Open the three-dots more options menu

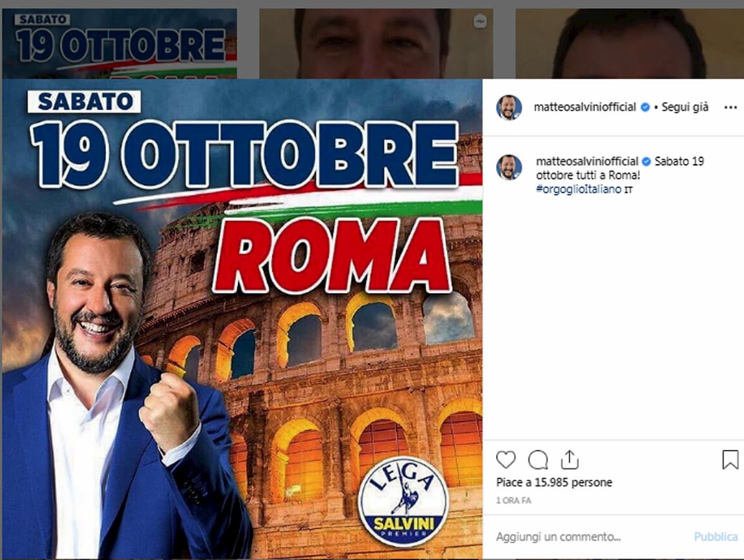pos(730,107)
